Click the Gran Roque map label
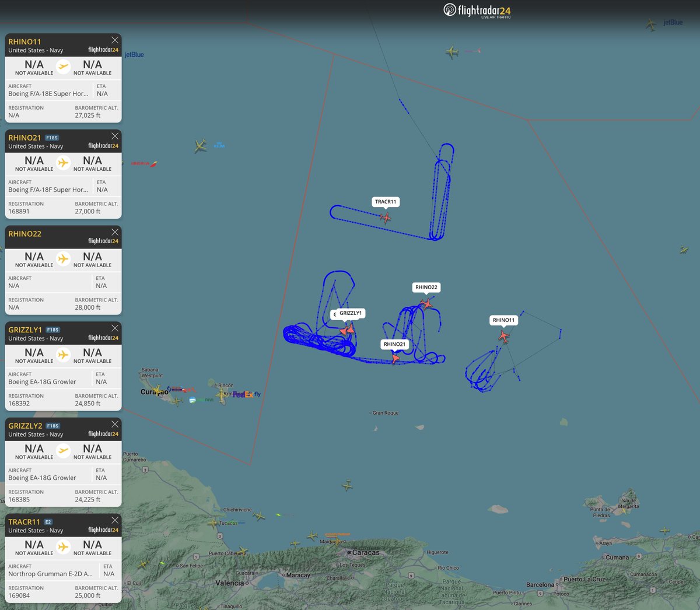Screen dimensions: 700x610 click(386, 413)
